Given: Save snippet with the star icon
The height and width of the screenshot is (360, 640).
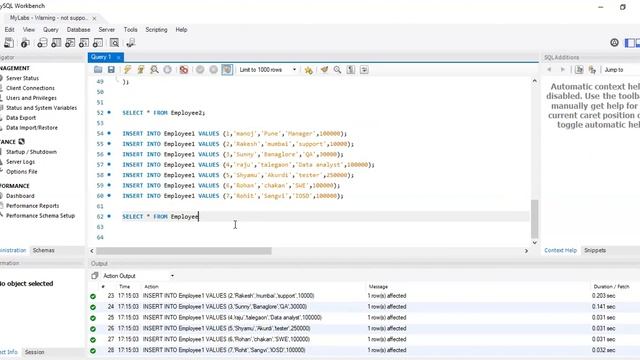Looking at the screenshot, I should coord(309,70).
